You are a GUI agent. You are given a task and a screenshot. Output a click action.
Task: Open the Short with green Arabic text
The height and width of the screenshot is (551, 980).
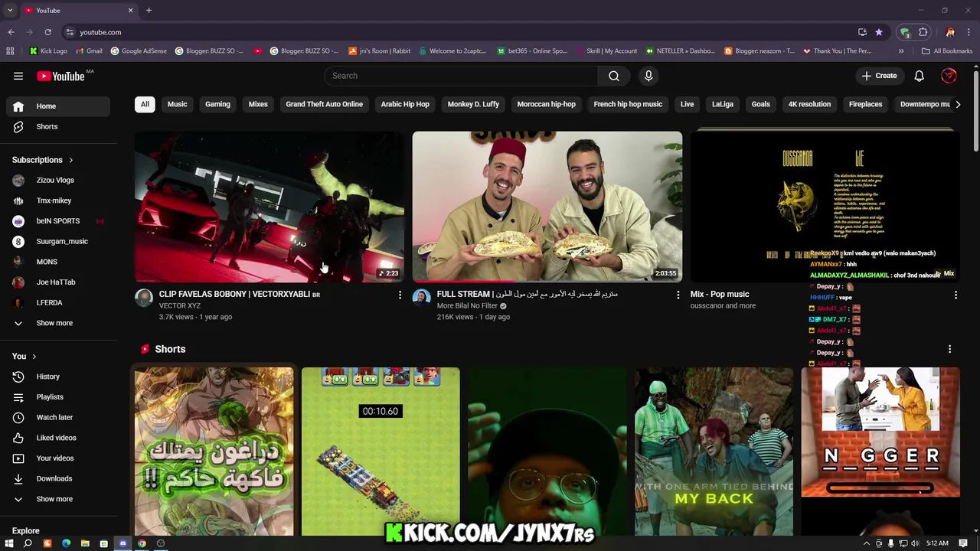point(214,452)
